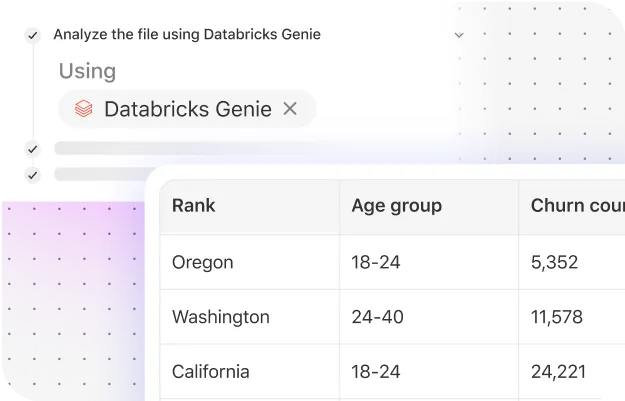625x401 pixels.
Task: Open the 'Analyze the file using Databricks Genie' step
Action: (187, 35)
